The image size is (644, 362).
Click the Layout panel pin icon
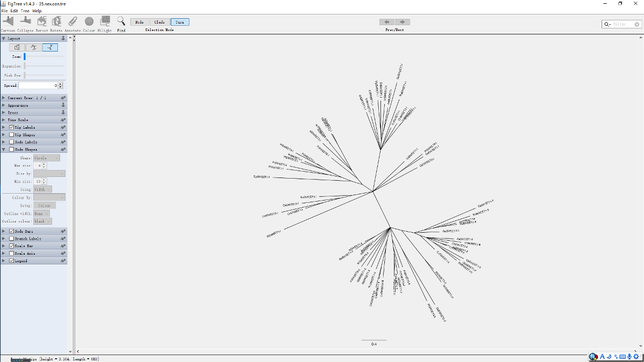click(x=63, y=39)
